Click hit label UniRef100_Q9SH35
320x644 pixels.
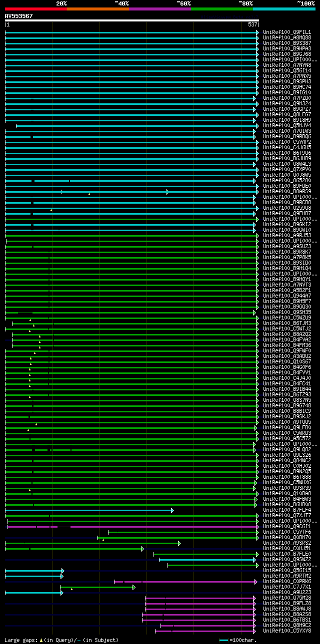click(x=287, y=312)
